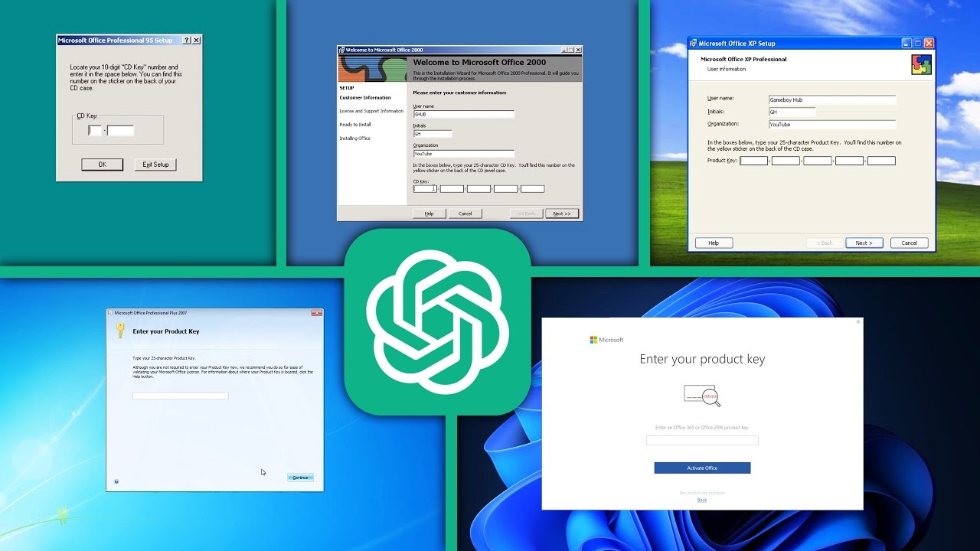Click the Office 2000 window title bar icon
This screenshot has height=551, width=980.
[341, 50]
